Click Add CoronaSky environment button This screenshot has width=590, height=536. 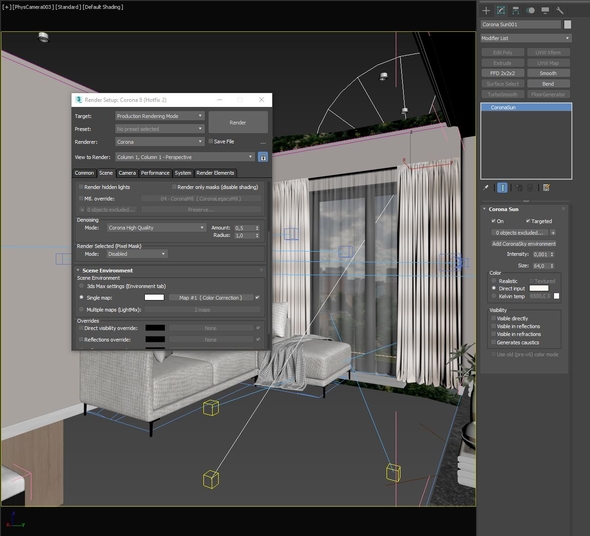[524, 244]
